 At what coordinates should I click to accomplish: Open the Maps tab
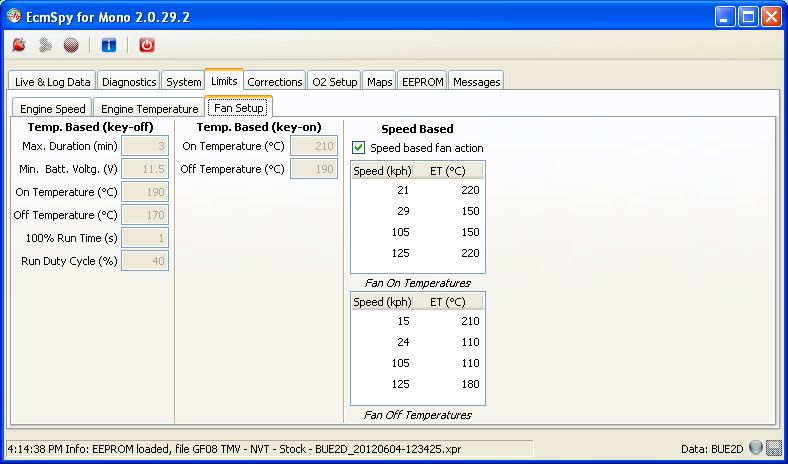pos(379,82)
